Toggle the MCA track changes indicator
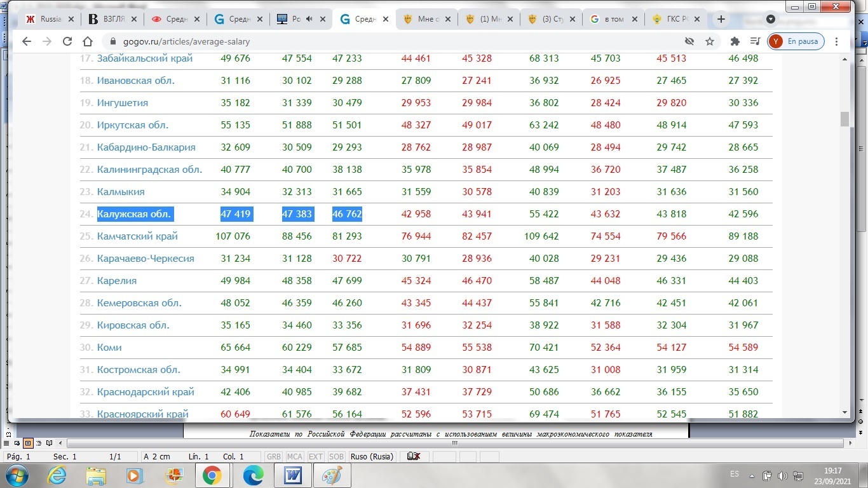868x488 pixels. pyautogui.click(x=294, y=457)
